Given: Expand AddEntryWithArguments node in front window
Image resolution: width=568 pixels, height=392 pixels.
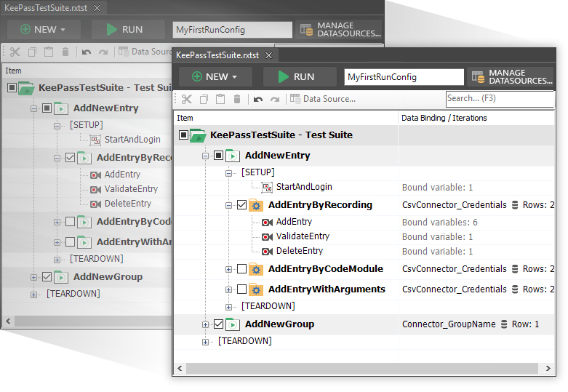Looking at the screenshot, I should [x=228, y=290].
